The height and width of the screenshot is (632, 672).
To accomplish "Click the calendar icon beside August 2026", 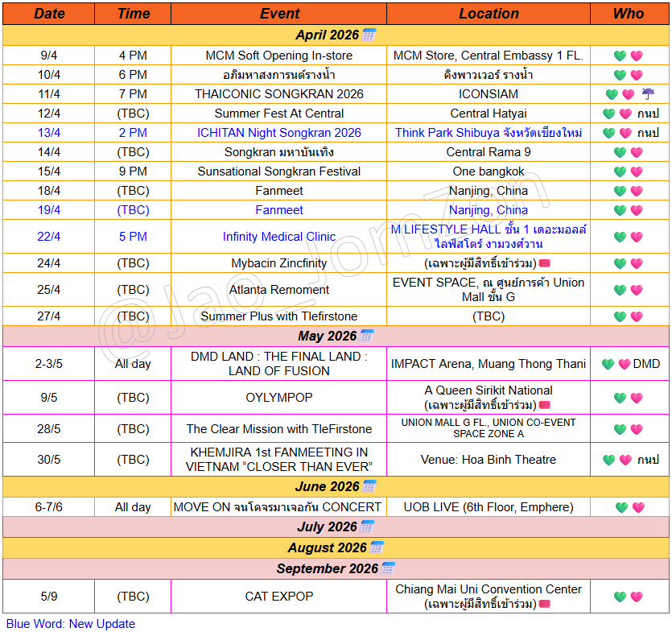I will (x=377, y=547).
